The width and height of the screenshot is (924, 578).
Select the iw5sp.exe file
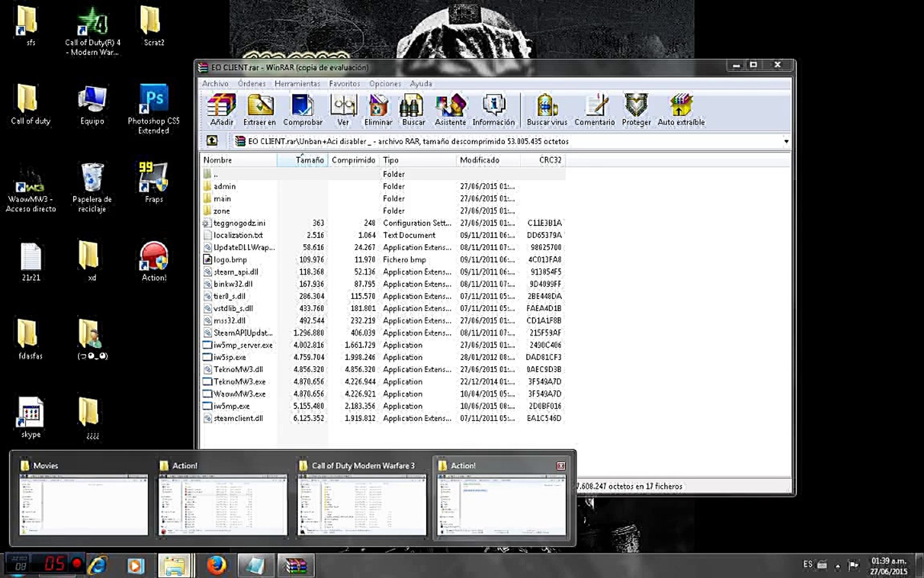coord(383,358)
